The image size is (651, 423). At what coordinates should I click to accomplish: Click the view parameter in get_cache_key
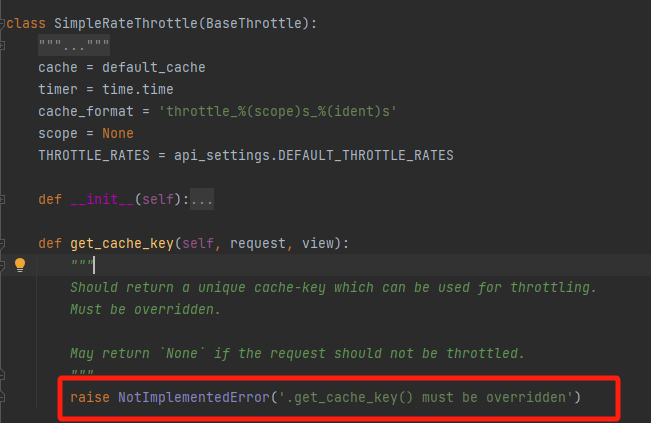[318, 243]
